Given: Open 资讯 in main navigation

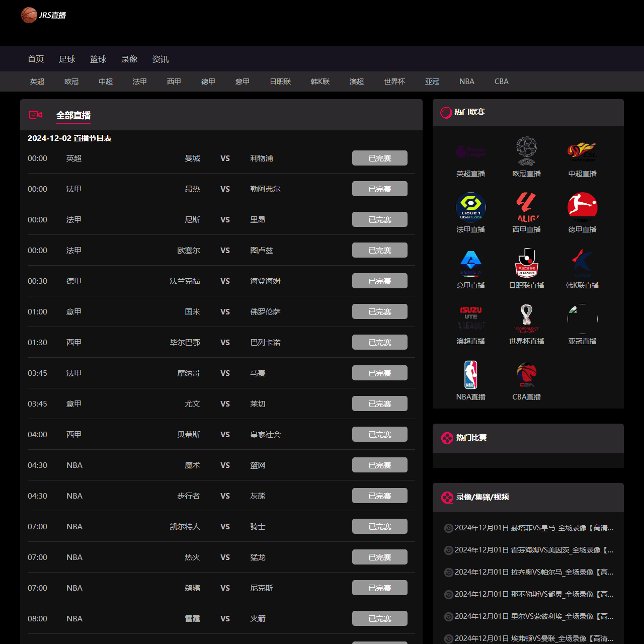Looking at the screenshot, I should pos(160,59).
